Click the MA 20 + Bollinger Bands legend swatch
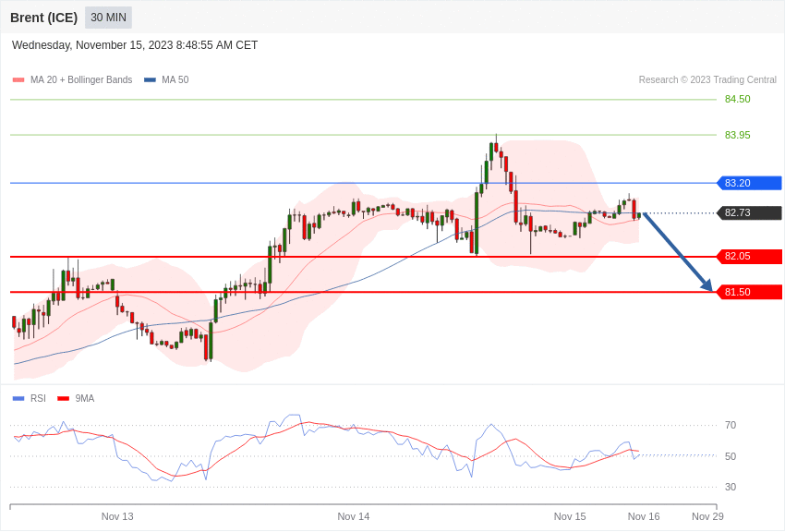Image resolution: width=785 pixels, height=532 pixels. click(18, 80)
